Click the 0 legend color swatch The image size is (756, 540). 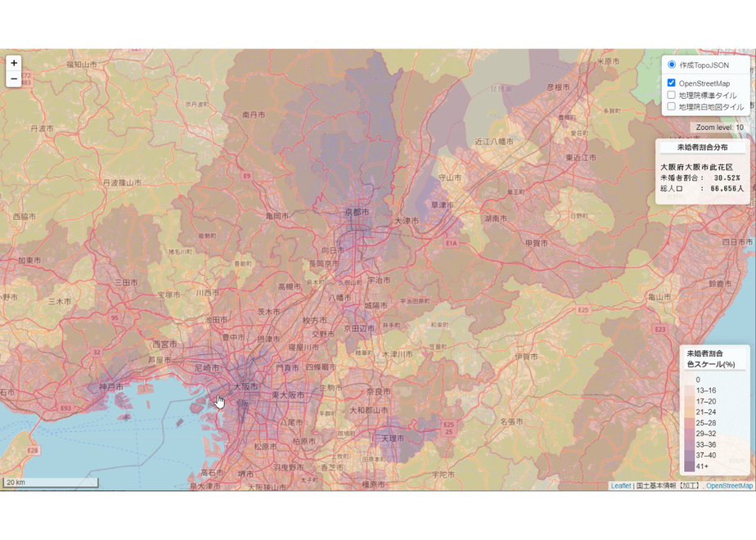pyautogui.click(x=689, y=380)
